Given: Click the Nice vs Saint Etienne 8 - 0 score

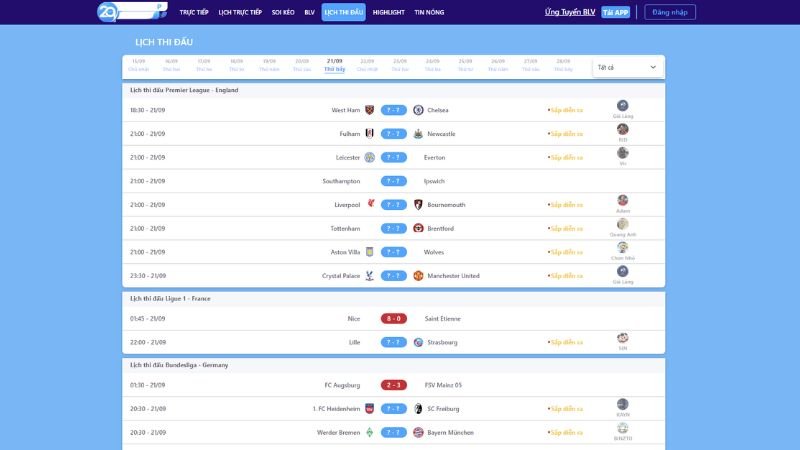Looking at the screenshot, I should [x=393, y=318].
